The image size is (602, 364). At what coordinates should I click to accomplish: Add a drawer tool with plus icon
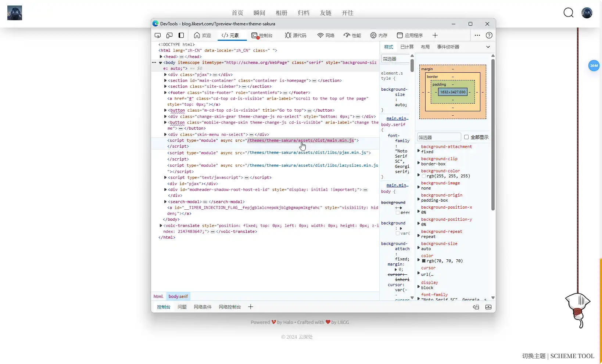tap(251, 307)
